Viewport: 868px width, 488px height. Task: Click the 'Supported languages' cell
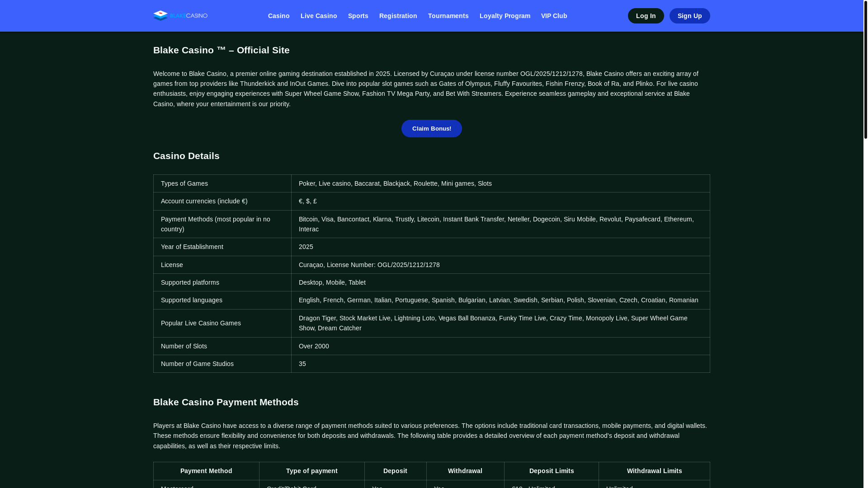(x=222, y=300)
